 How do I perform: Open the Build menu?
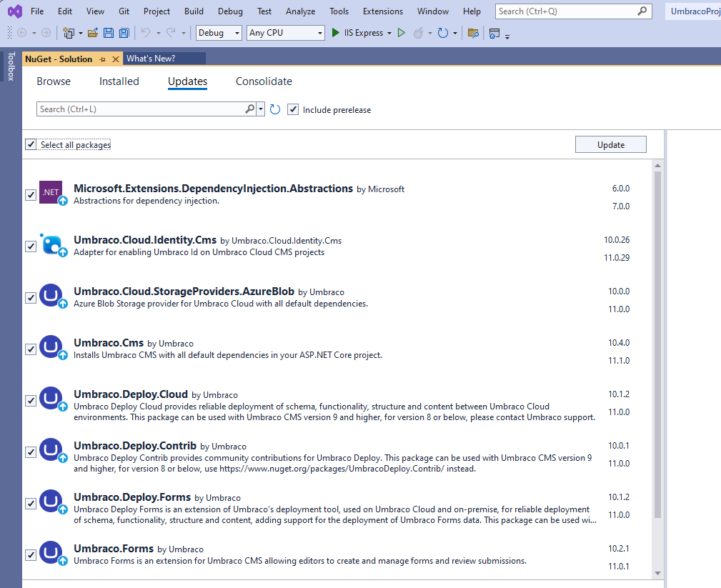click(194, 11)
